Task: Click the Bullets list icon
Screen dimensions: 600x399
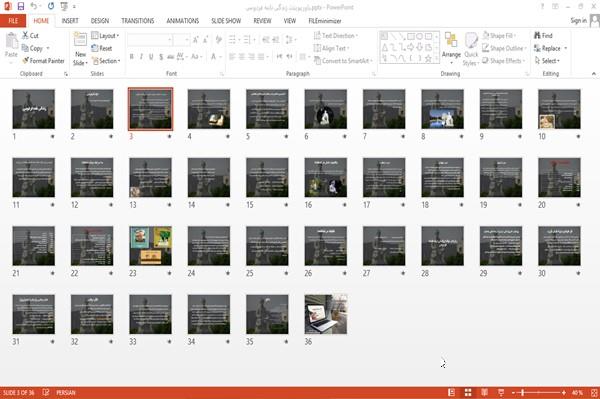Action: click(x=233, y=40)
